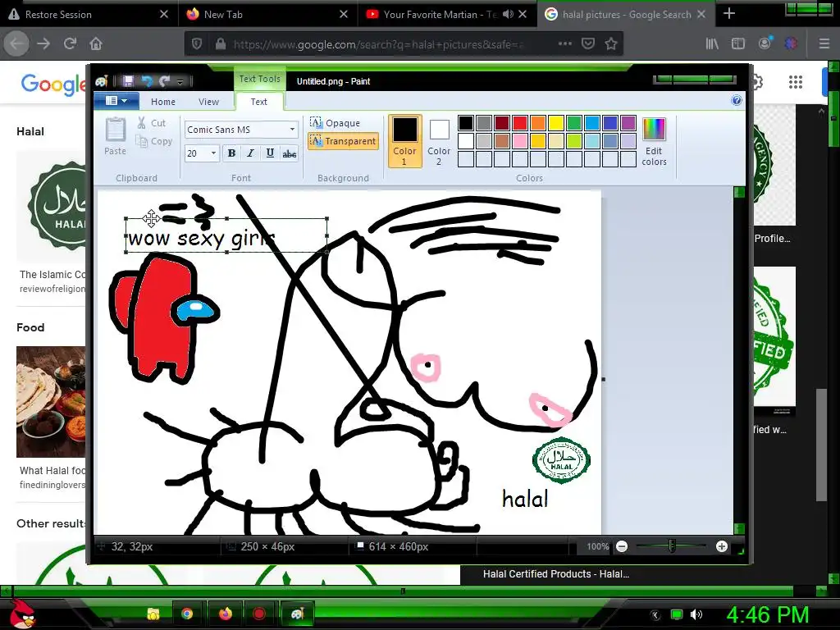The width and height of the screenshot is (840, 630).
Task: Open Firefox Library icon
Action: tap(712, 44)
